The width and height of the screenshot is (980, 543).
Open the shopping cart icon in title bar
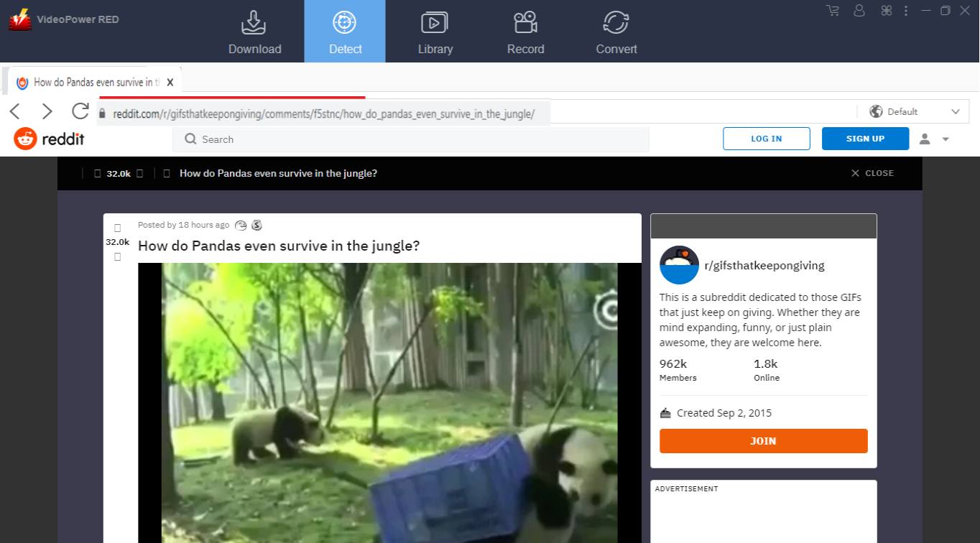[x=833, y=11]
